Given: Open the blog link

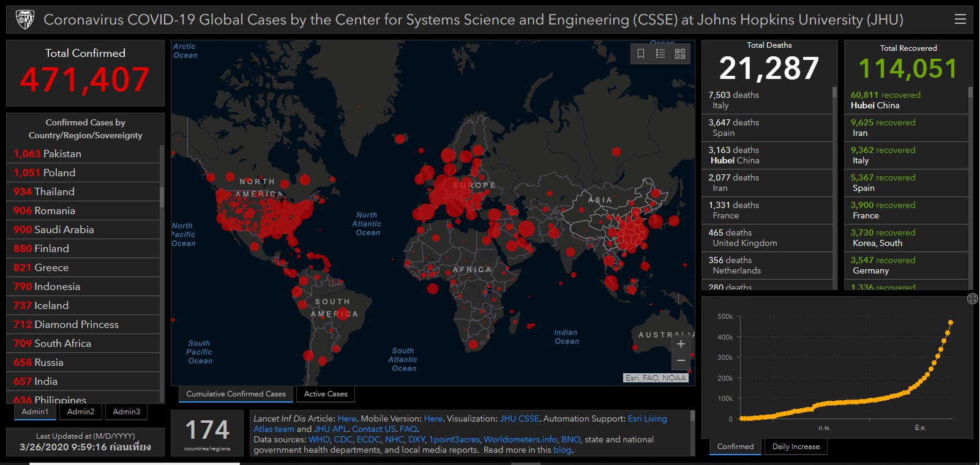Looking at the screenshot, I should [x=562, y=450].
